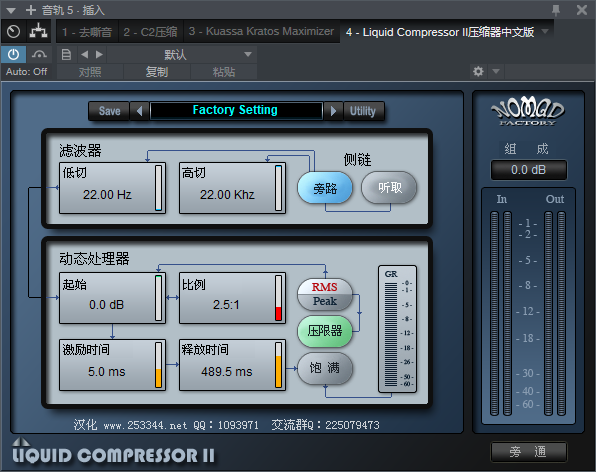Toggle the 旁路 sidechain bypass button
596x472 pixels.
coord(325,188)
